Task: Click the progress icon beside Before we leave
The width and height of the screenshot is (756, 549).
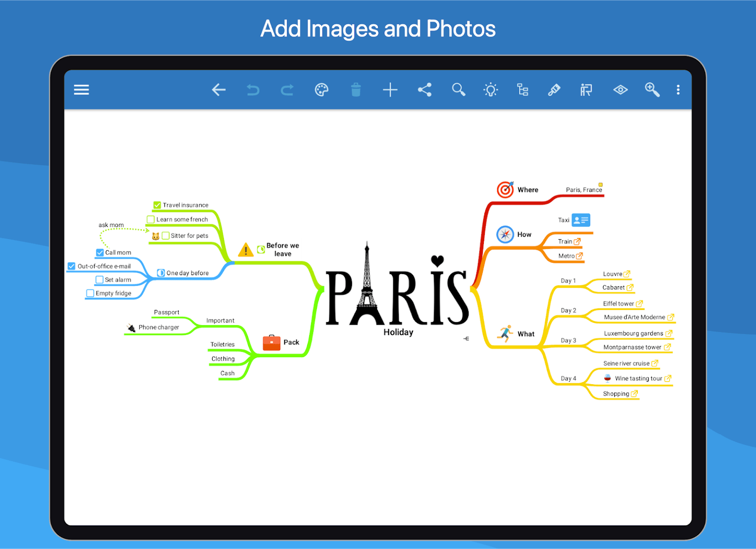Action: (x=261, y=249)
